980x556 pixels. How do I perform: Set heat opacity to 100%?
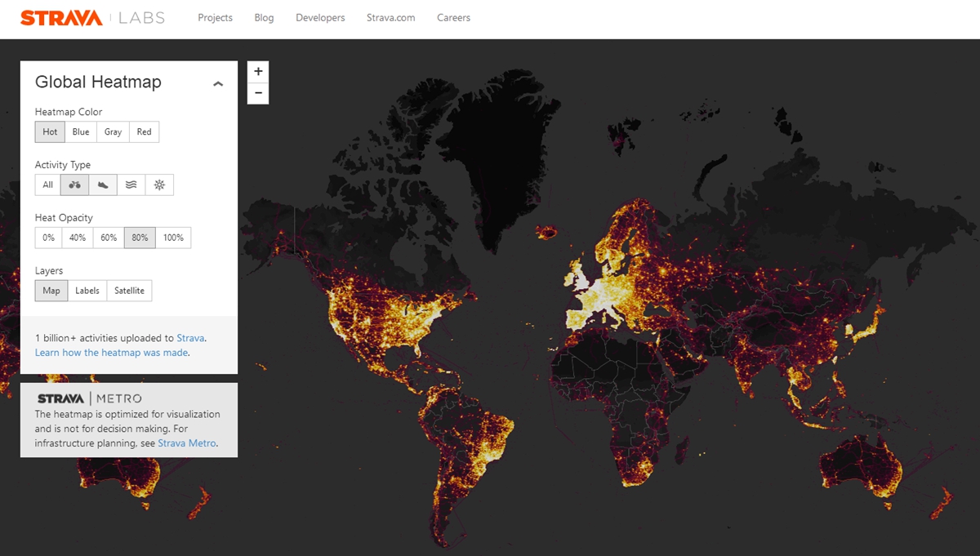click(173, 238)
